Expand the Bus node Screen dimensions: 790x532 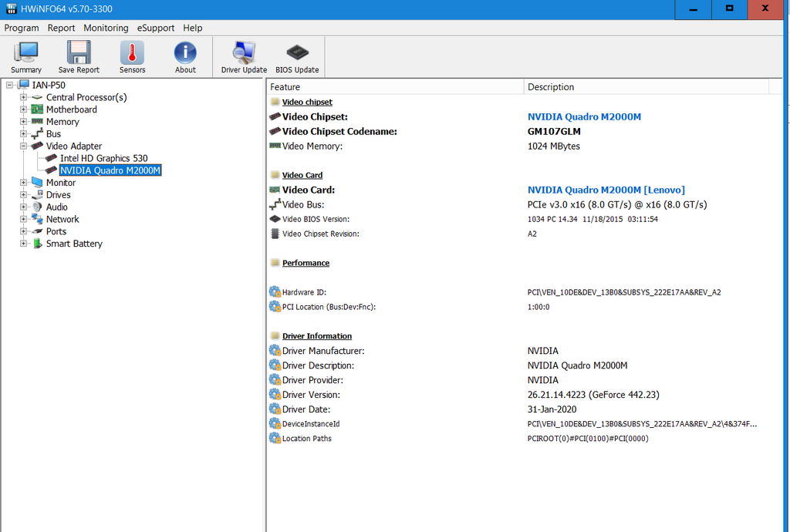tap(23, 134)
